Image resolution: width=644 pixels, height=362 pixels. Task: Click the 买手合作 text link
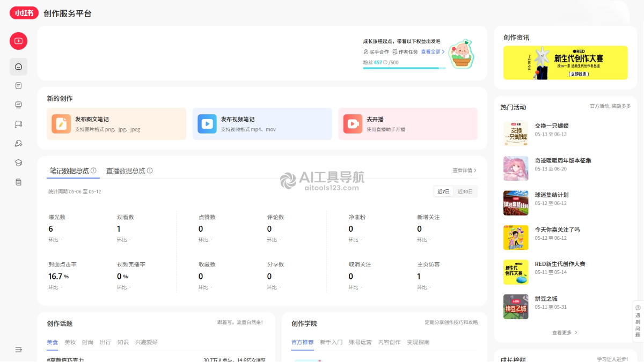379,52
